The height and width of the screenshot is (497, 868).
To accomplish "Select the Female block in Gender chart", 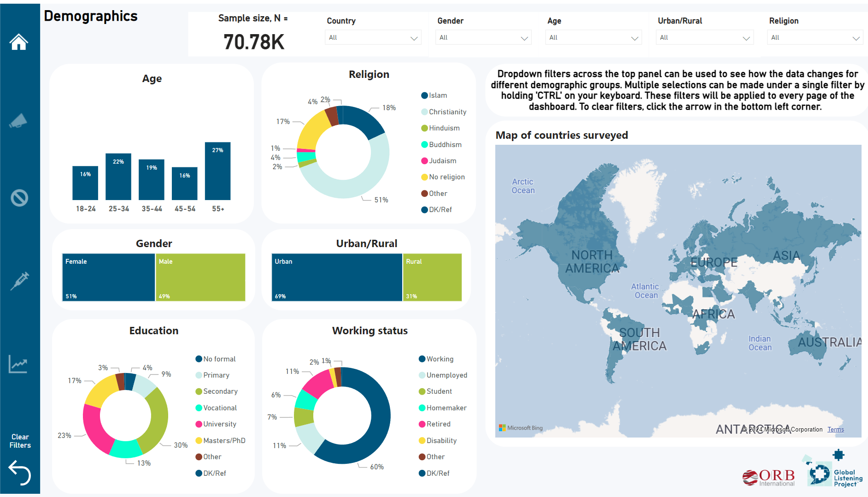I will point(109,278).
